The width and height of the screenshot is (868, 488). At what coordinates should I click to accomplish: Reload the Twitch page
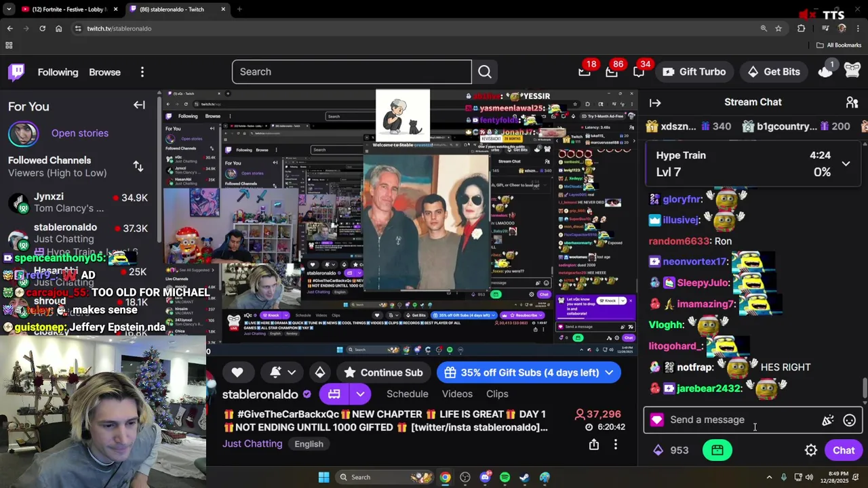42,28
